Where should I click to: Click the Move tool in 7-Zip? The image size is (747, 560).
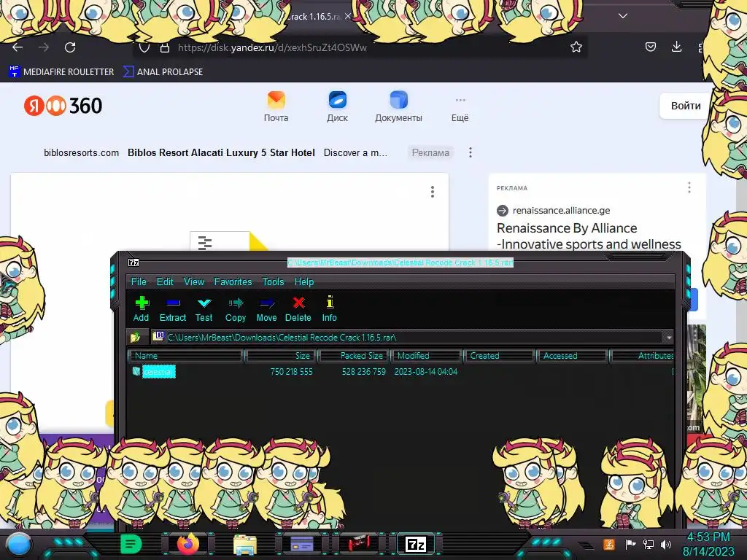266,309
